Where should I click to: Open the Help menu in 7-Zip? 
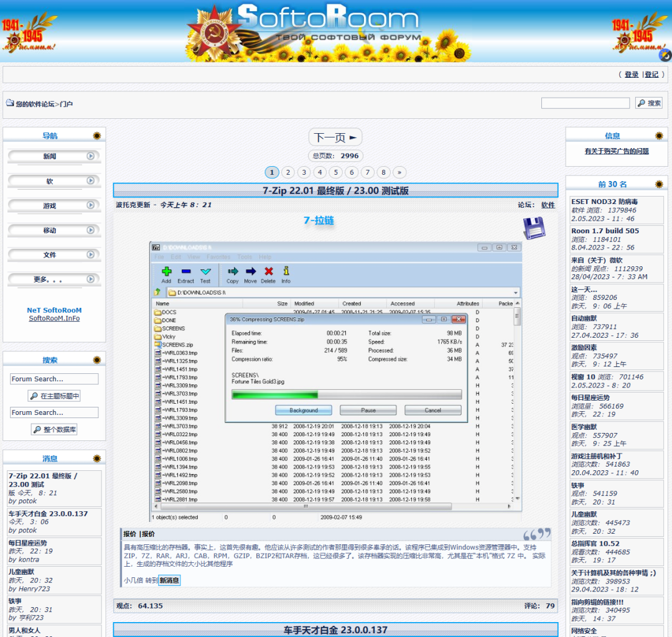(265, 257)
